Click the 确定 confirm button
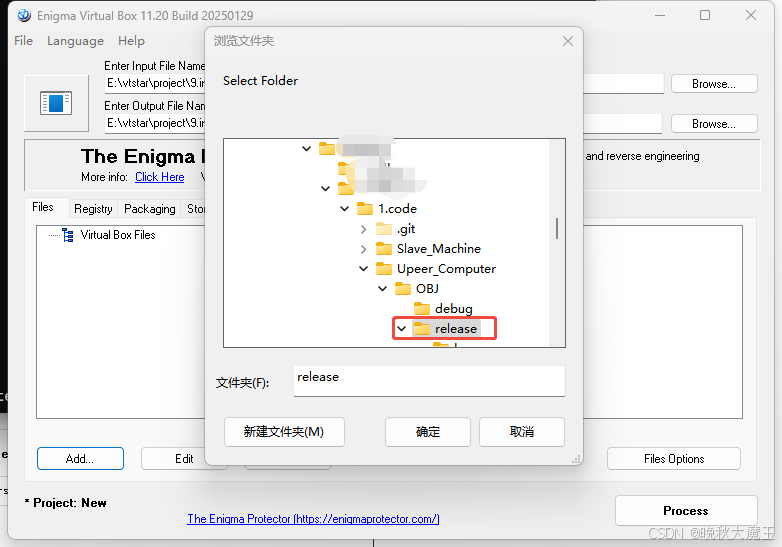 click(x=428, y=432)
